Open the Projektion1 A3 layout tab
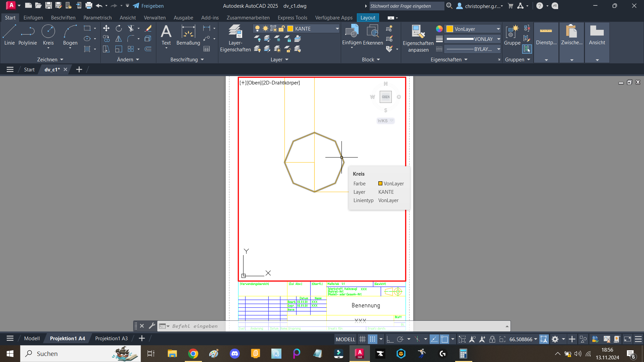This screenshot has width=644, height=362. 111,339
